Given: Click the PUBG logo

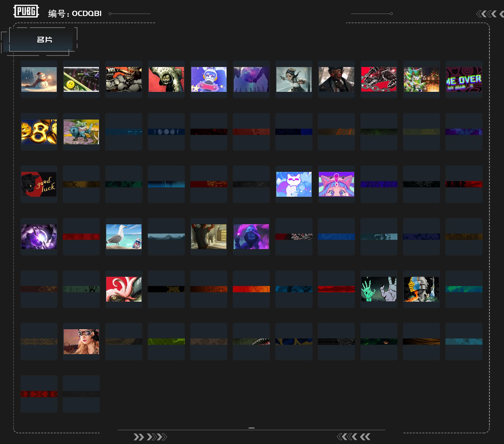Looking at the screenshot, I should pos(26,11).
